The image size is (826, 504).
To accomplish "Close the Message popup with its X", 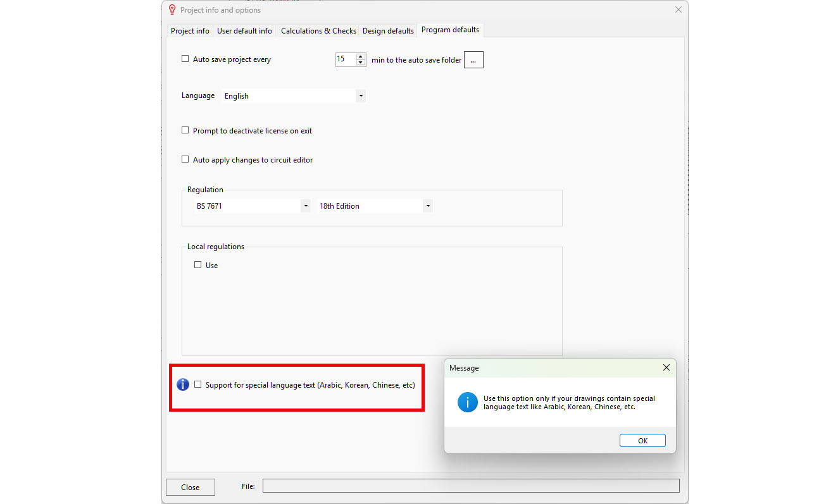I will coord(666,367).
